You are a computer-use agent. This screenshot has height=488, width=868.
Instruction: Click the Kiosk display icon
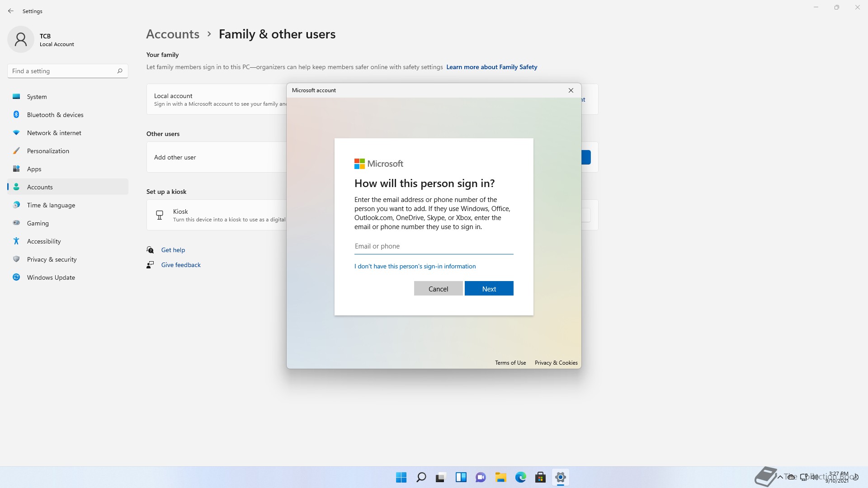(x=160, y=215)
